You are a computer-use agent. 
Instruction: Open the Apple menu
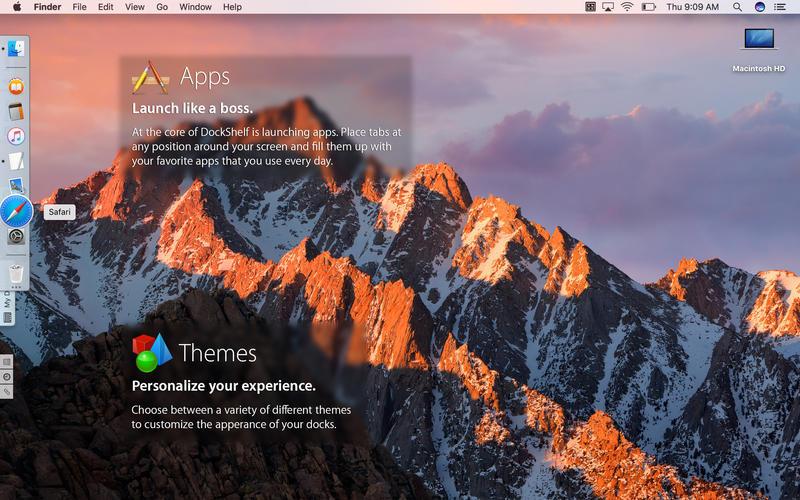pyautogui.click(x=17, y=7)
